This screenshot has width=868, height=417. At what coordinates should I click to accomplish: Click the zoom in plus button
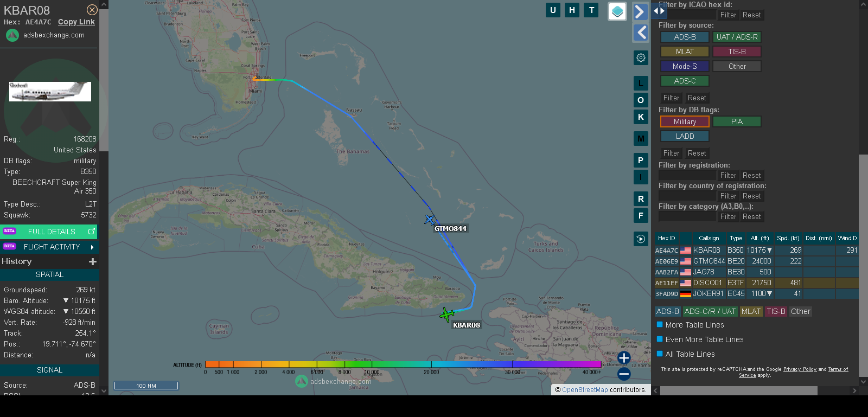click(x=624, y=358)
